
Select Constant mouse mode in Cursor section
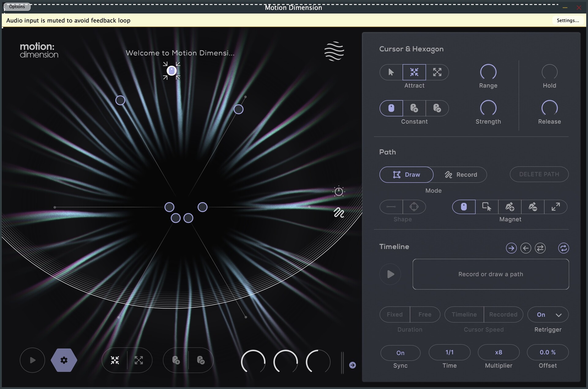coord(391,108)
